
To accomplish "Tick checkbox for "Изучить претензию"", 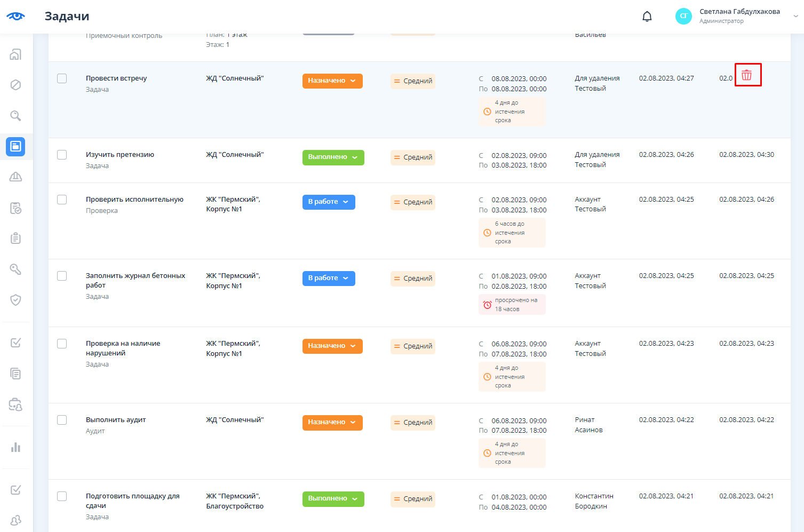I will 62,155.
